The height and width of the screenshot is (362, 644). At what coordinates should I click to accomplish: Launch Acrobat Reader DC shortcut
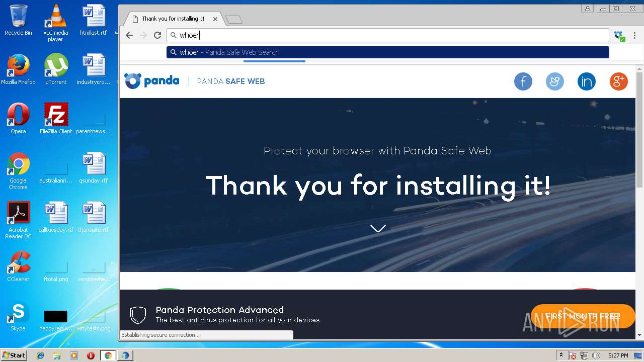pos(18,220)
